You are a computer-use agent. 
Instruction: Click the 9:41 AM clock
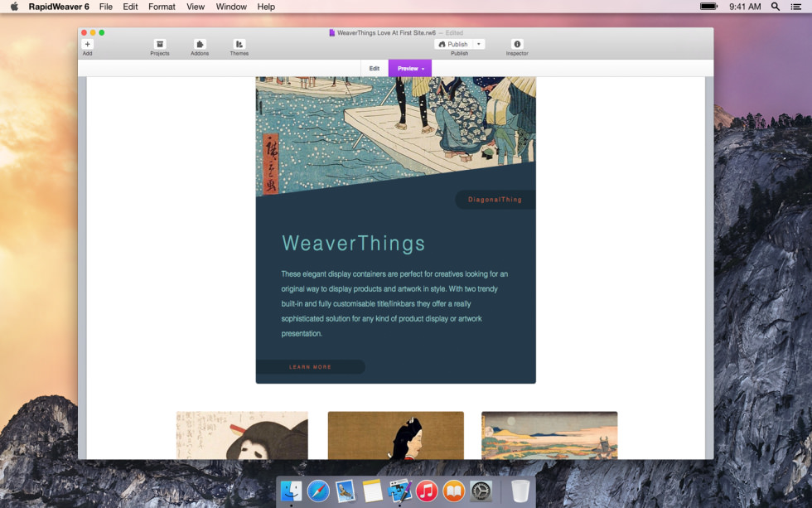click(745, 7)
